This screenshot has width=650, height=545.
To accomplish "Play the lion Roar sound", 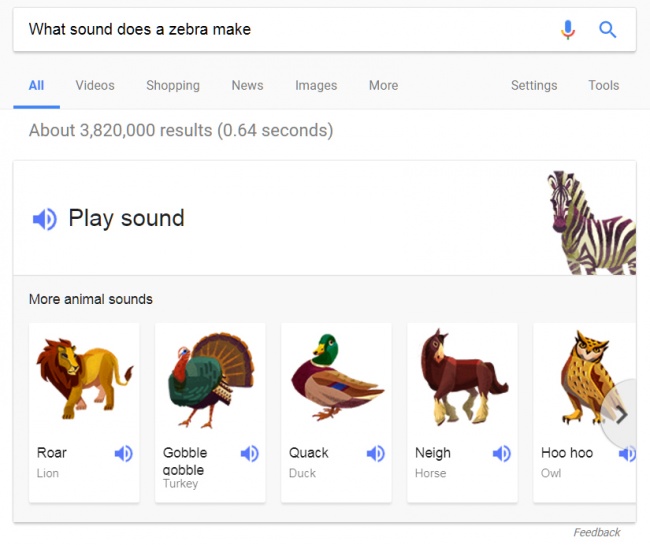I will click(x=124, y=454).
